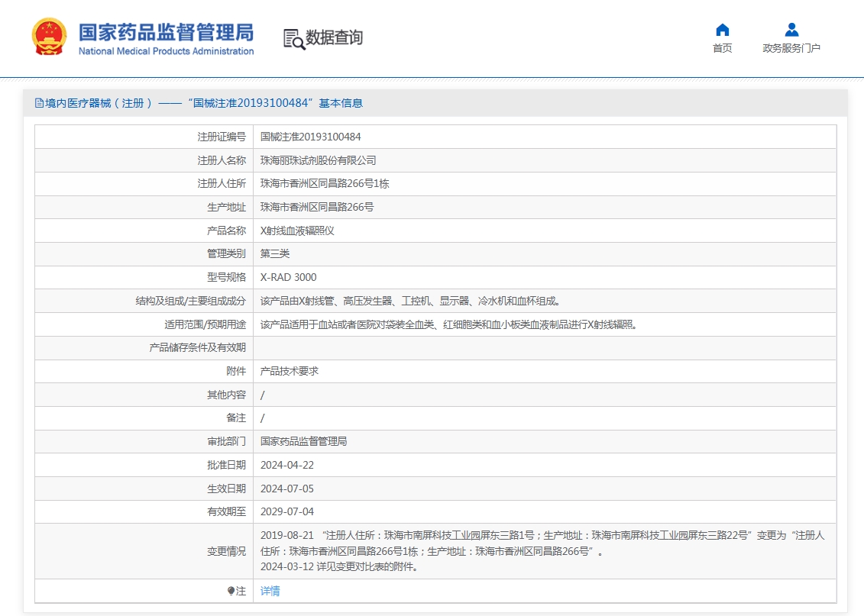Click the bulb icon beside 注

(x=231, y=591)
